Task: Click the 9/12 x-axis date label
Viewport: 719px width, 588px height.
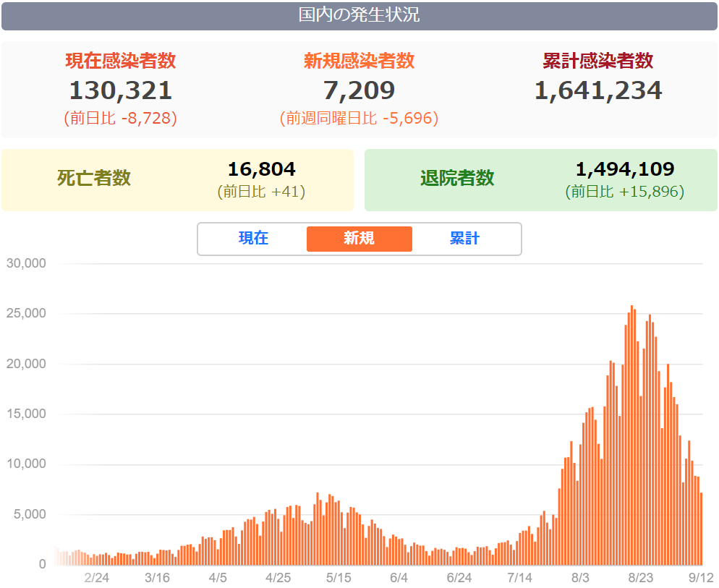Action: [701, 577]
